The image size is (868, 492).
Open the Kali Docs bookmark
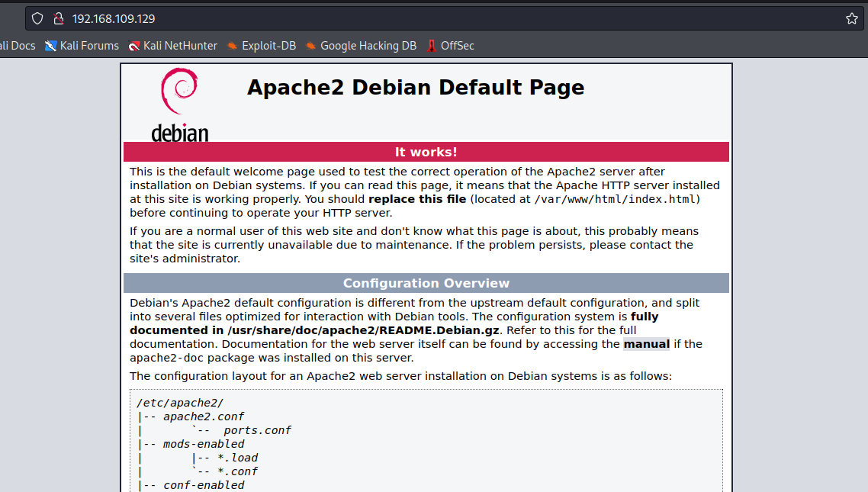tap(17, 46)
